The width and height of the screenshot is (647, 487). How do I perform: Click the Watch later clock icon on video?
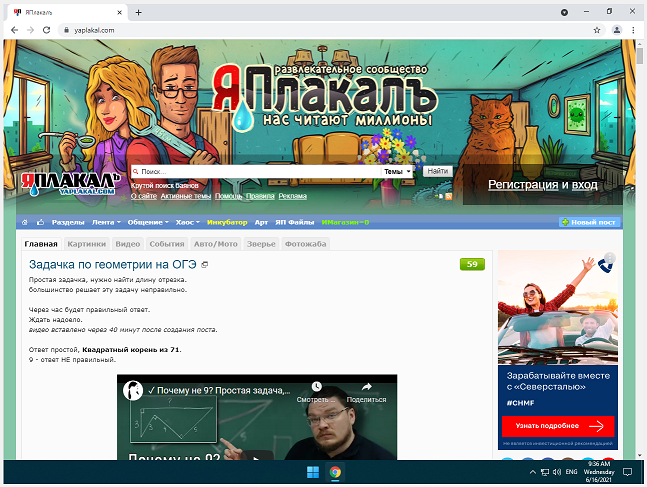316,387
